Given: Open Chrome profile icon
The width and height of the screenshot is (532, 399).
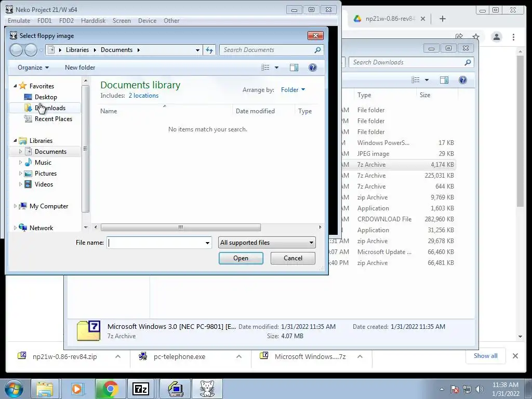Looking at the screenshot, I should (496, 37).
